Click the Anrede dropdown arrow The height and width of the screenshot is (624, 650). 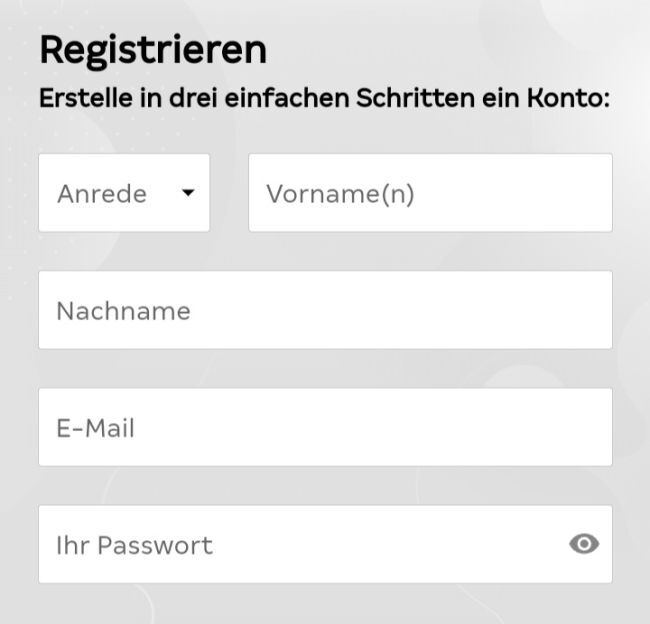coord(187,193)
